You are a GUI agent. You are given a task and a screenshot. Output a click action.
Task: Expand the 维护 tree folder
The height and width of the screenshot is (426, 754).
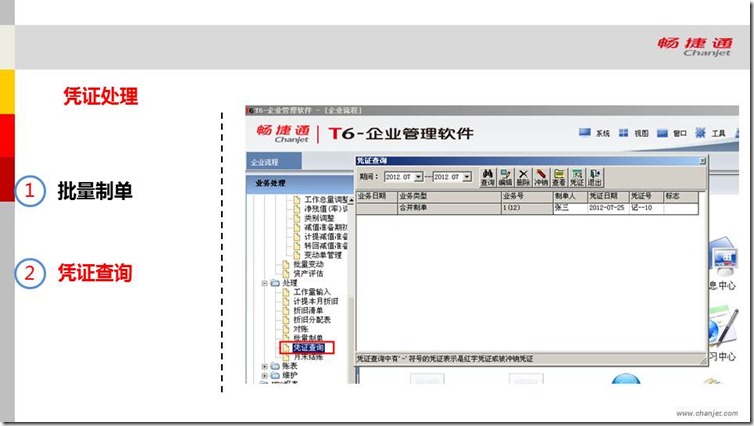coord(264,376)
